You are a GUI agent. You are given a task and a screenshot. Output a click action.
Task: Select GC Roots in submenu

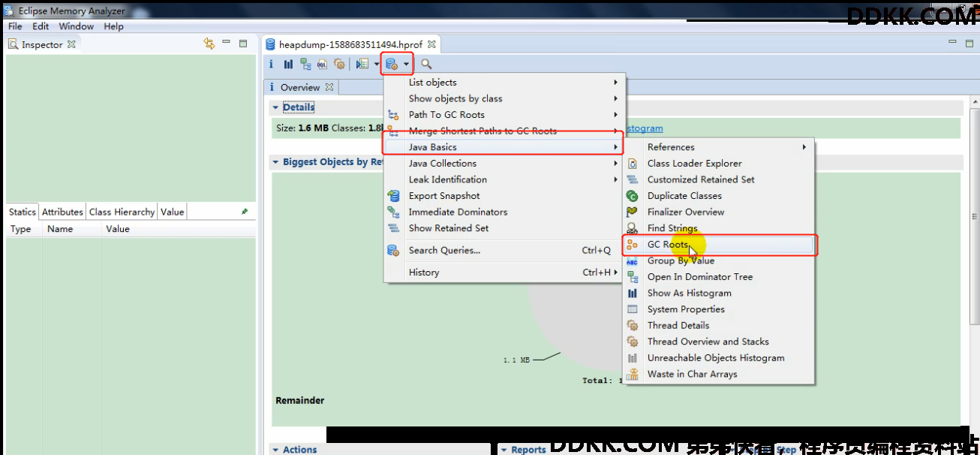coord(719,245)
